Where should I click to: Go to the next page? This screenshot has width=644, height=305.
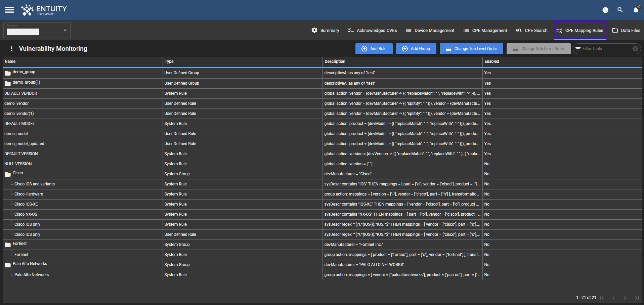625,298
